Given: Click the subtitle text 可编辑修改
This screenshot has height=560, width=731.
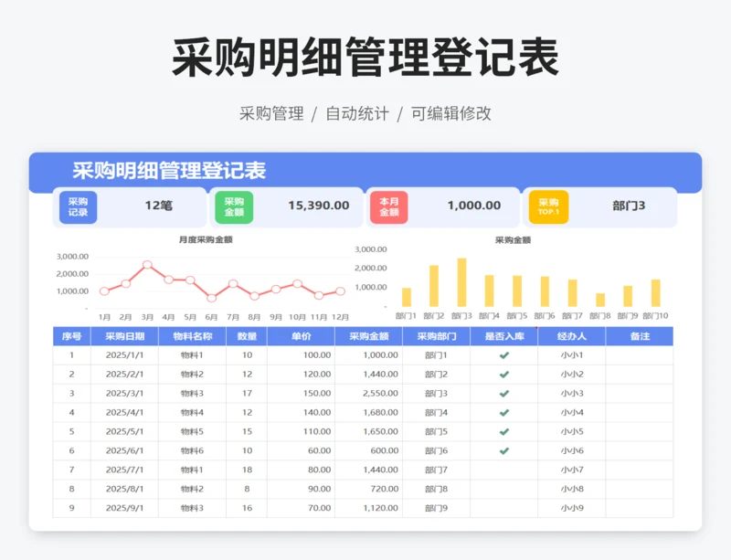Looking at the screenshot, I should [x=450, y=113].
